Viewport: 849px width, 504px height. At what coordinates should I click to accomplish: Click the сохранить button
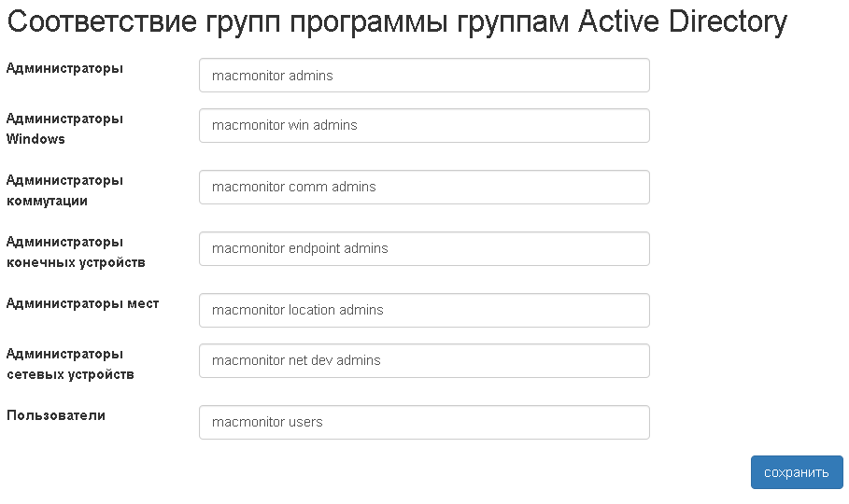(796, 472)
